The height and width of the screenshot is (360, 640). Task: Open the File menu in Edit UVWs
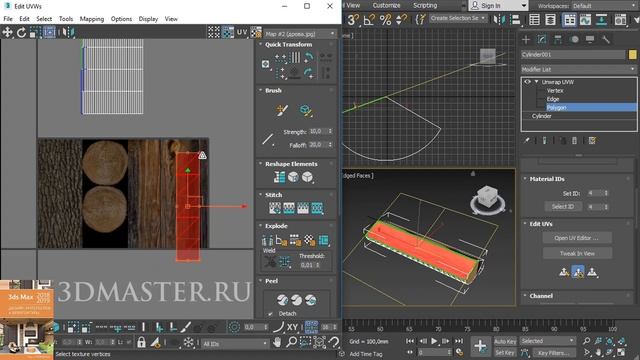[8, 19]
